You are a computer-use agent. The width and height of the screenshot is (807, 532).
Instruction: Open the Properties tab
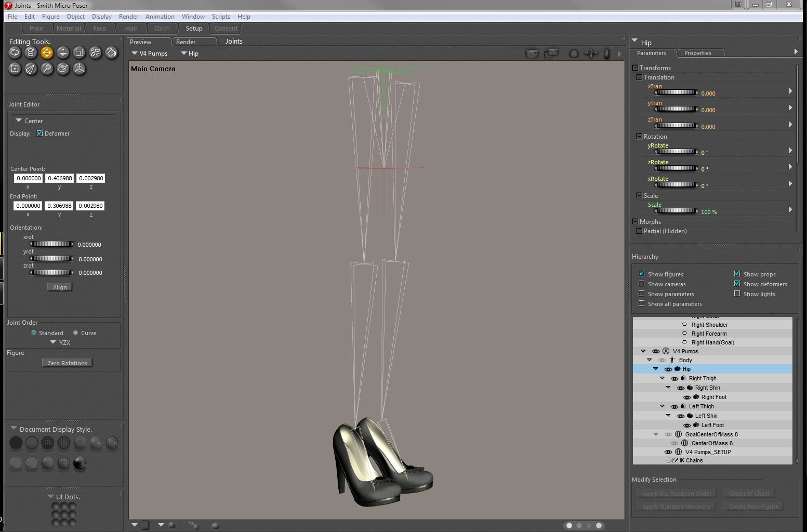click(x=698, y=53)
